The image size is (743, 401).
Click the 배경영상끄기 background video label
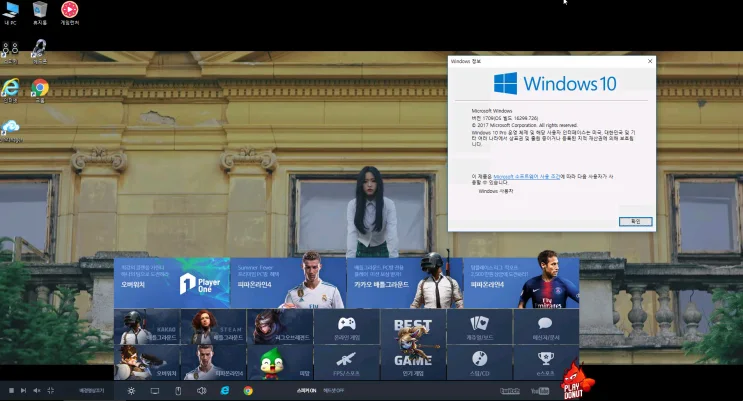click(x=91, y=391)
